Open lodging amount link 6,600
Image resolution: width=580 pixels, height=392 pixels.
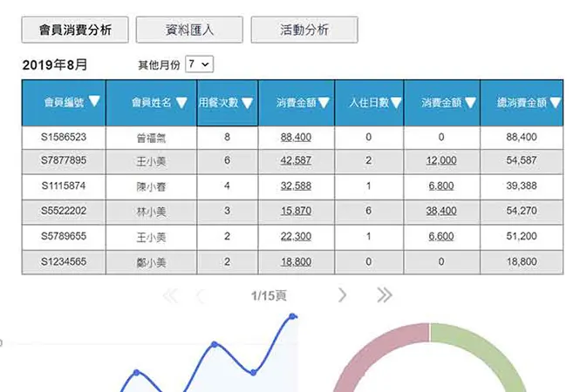441,236
